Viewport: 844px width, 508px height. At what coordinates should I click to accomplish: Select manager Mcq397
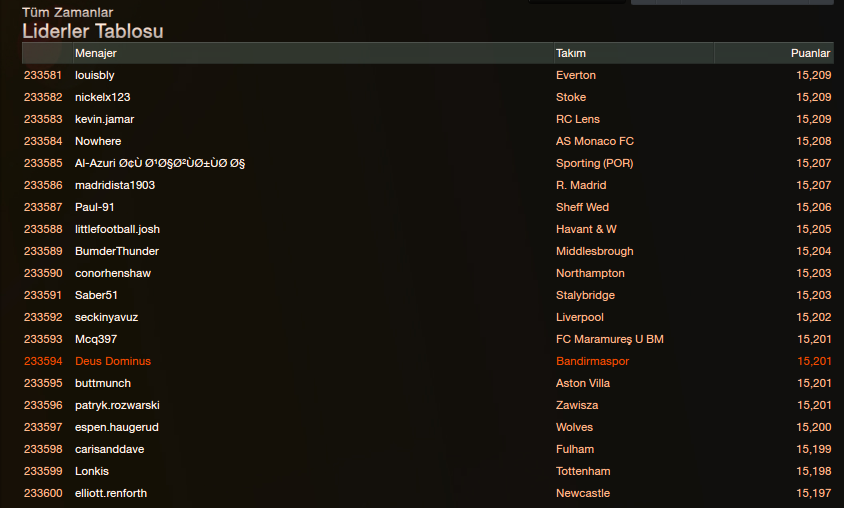pos(96,340)
